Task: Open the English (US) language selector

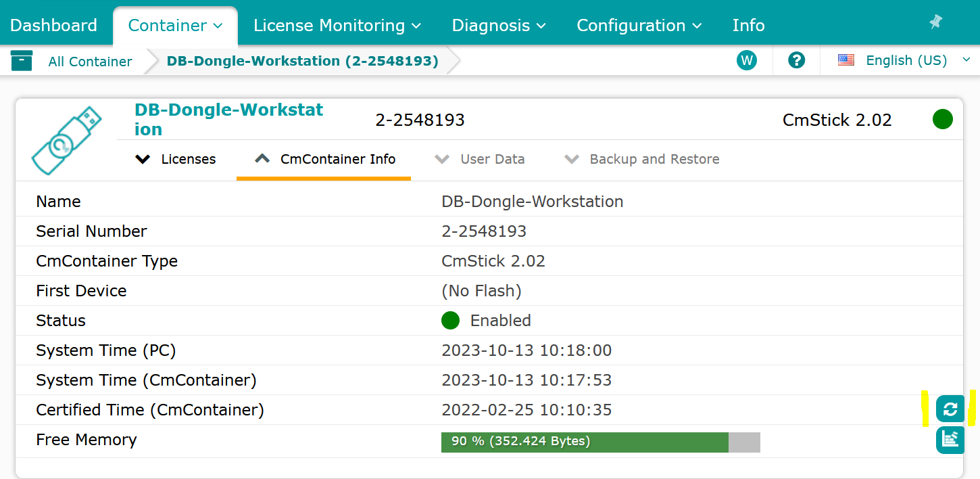Action: (x=906, y=60)
